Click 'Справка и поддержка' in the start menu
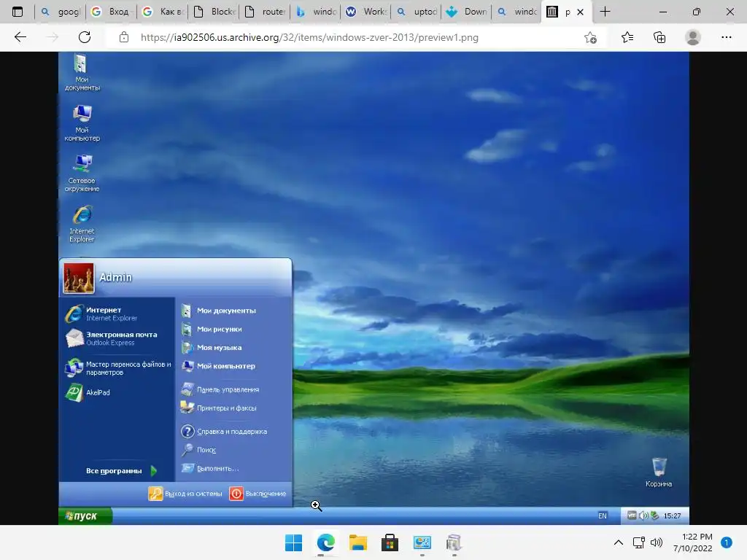Viewport: 747px width, 560px height. [x=224, y=432]
